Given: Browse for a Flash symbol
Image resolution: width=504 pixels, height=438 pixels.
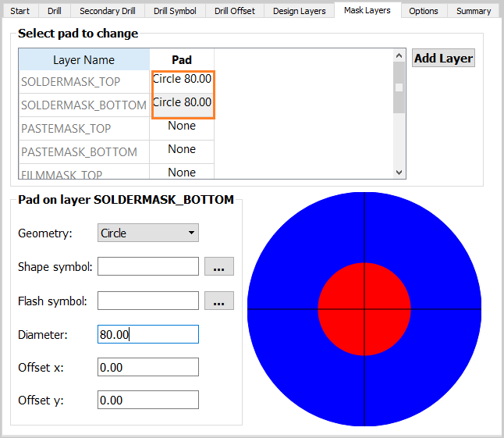Looking at the screenshot, I should (219, 301).
